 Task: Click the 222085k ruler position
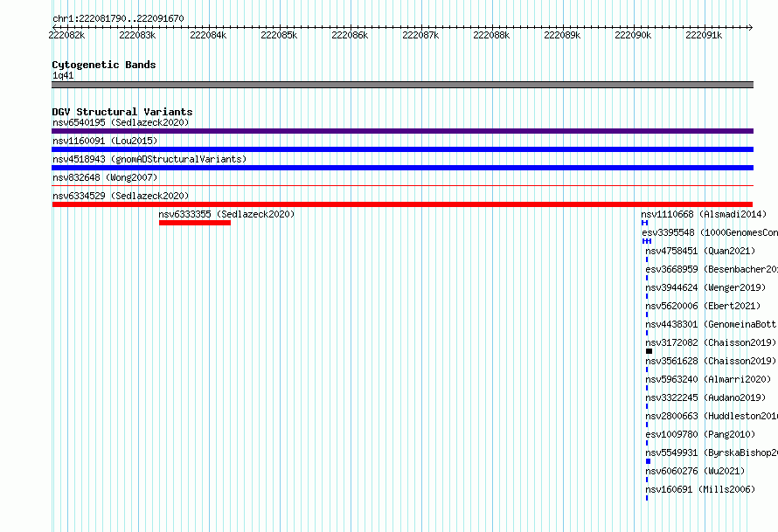pos(279,35)
